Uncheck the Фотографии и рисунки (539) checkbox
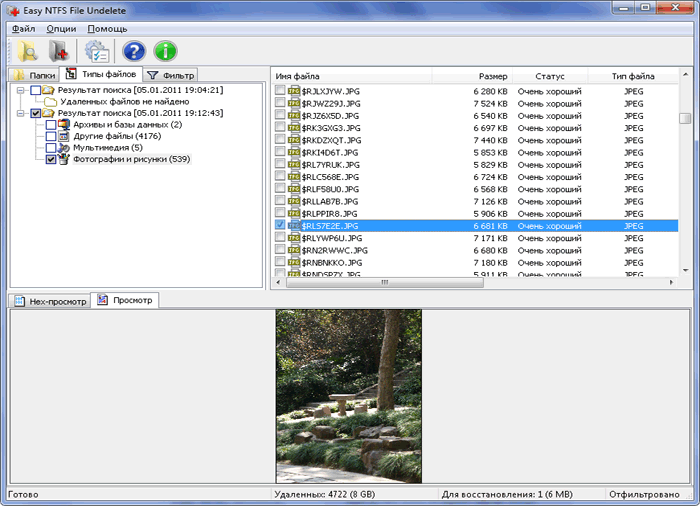This screenshot has height=506, width=700. click(x=51, y=159)
